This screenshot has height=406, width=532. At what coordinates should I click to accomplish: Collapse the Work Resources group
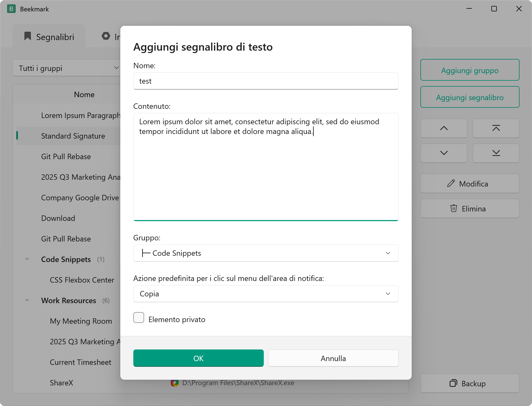click(27, 300)
